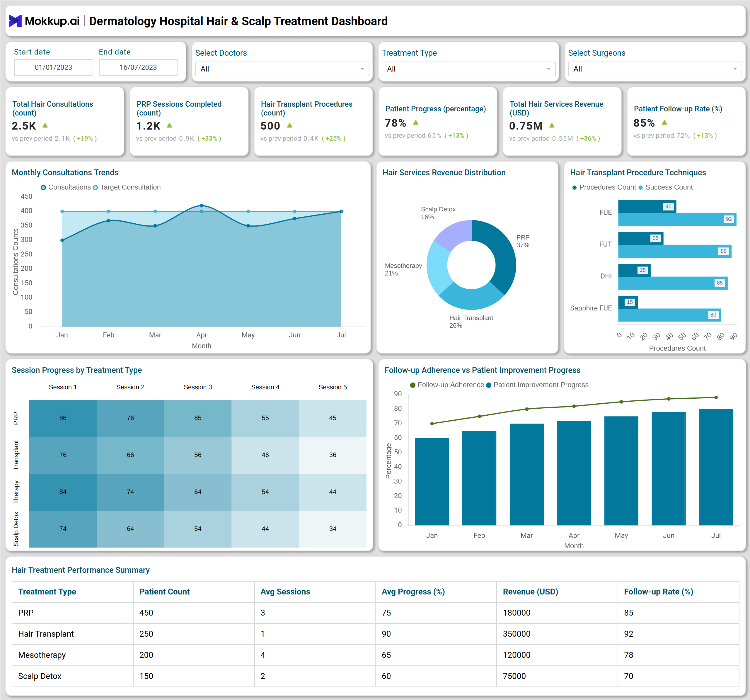The image size is (750, 700).
Task: Click the Total Hair Consultations card value 2.5K
Action: 24,126
